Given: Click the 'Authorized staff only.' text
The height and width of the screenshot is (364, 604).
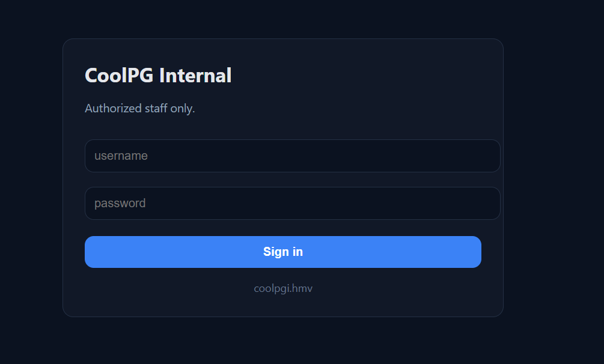Looking at the screenshot, I should (x=140, y=109).
